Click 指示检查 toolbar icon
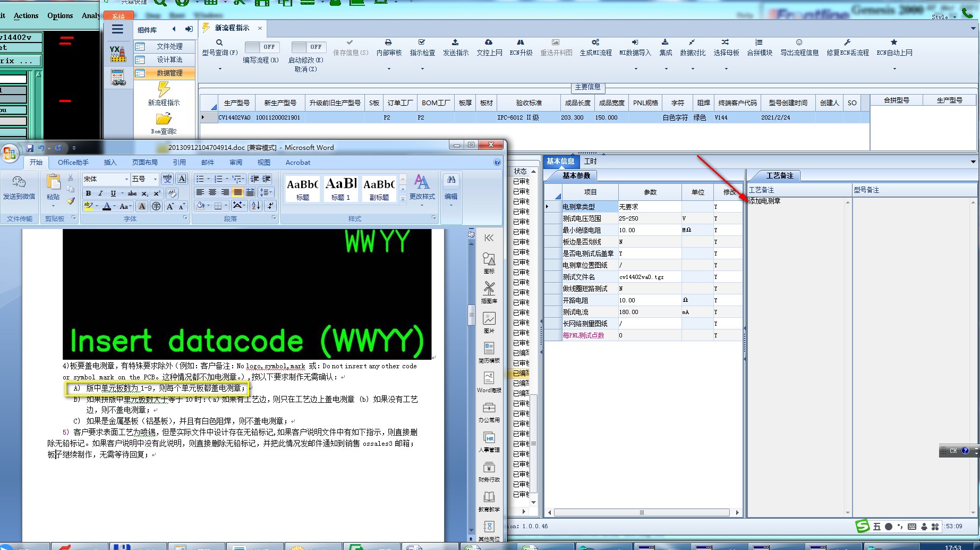980x550 pixels. [x=422, y=43]
